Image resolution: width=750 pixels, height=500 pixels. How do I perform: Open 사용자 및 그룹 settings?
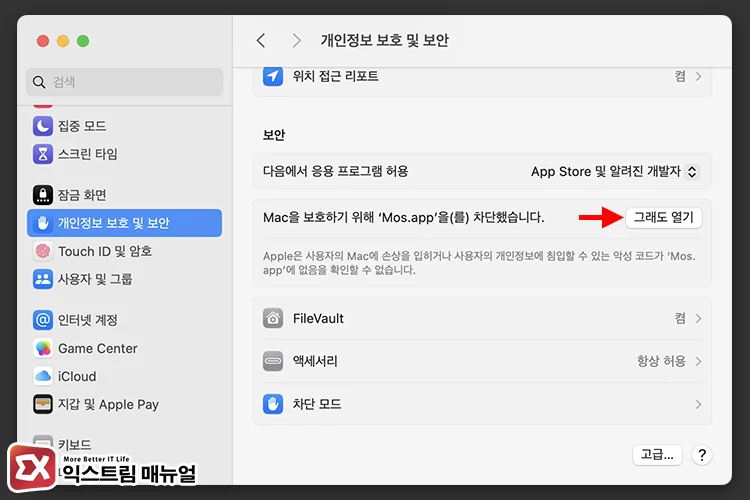pos(124,279)
